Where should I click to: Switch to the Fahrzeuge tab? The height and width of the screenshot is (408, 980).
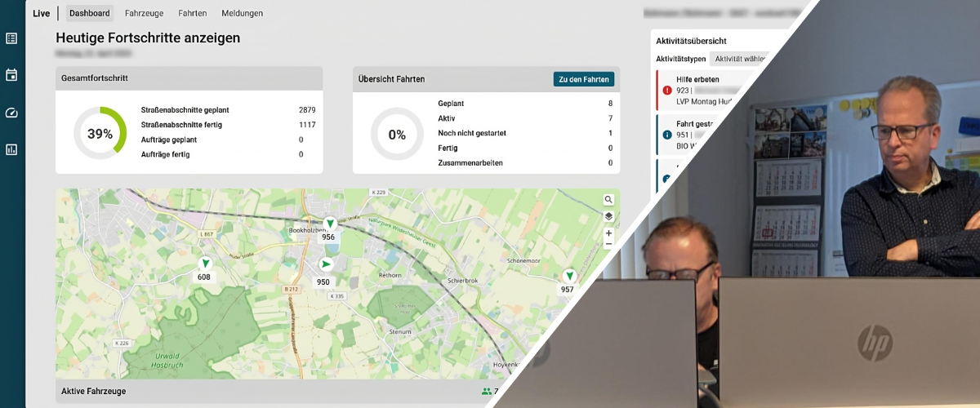(142, 14)
